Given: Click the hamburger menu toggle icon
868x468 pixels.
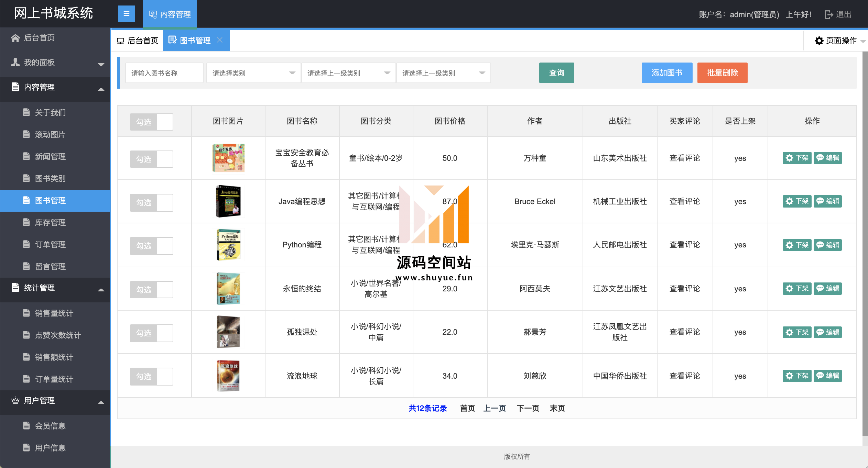Looking at the screenshot, I should (x=126, y=14).
